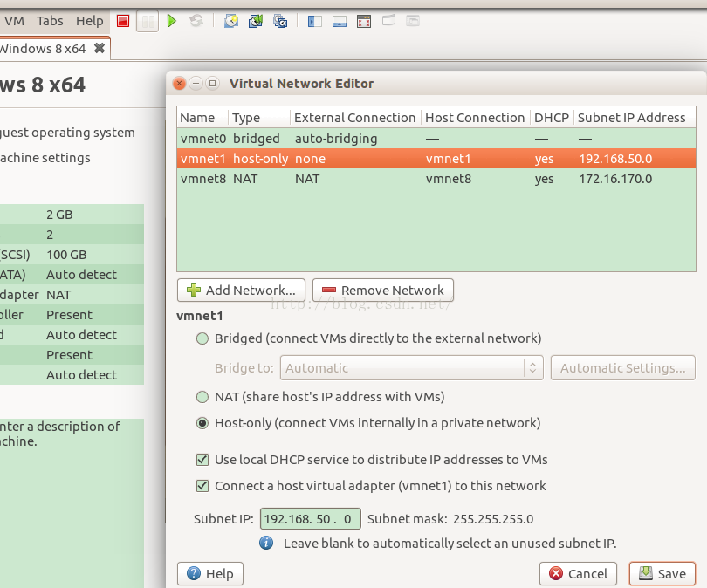Revert to snapshot toolbar icon
Screen dimensions: 707x588
[x=256, y=21]
